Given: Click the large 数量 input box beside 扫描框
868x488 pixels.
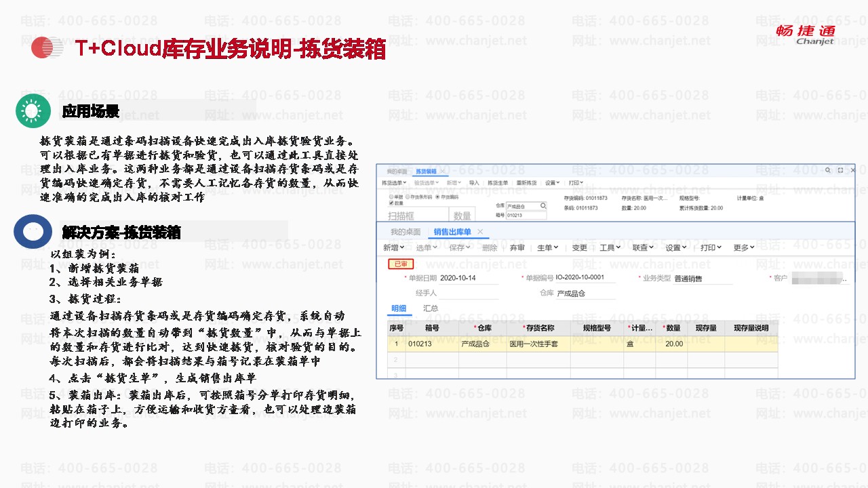Looking at the screenshot, I should [x=462, y=216].
